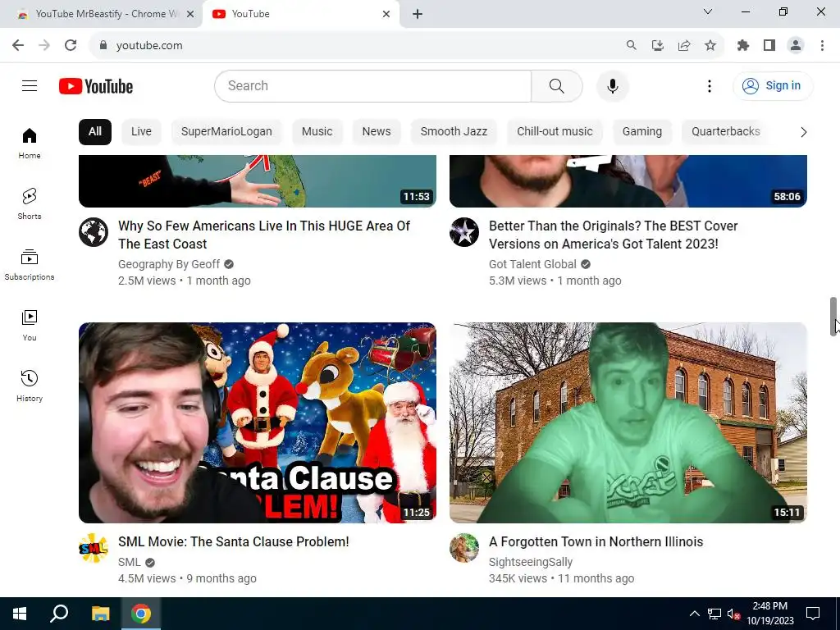The width and height of the screenshot is (840, 630).
Task: Select the Smooth Jazz filter chip
Action: (x=454, y=132)
